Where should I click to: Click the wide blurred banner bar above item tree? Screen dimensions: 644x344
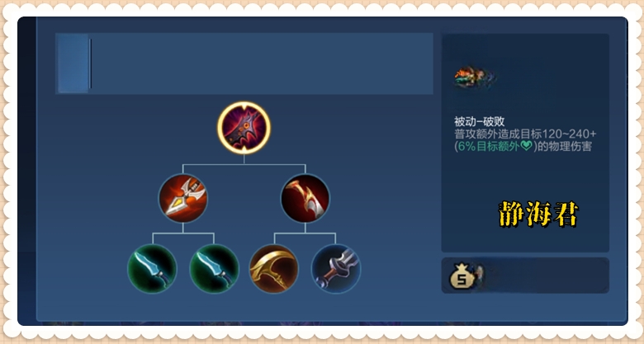[244, 64]
